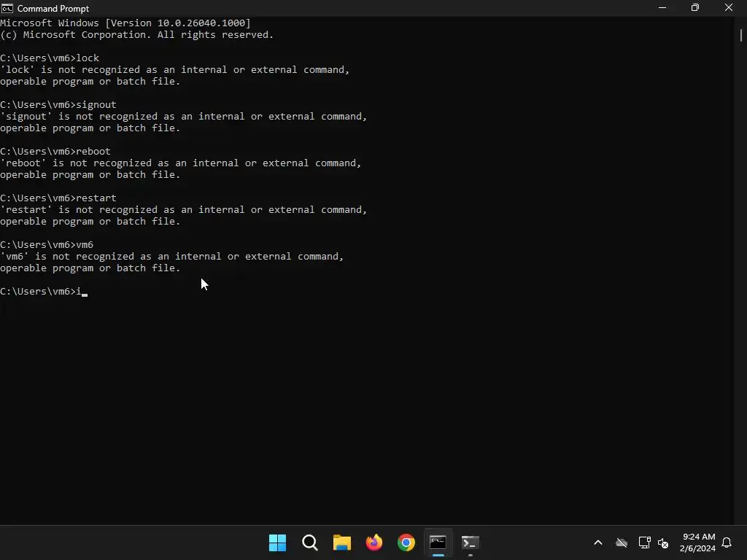Open the 9:24 AM clock and date

697,542
